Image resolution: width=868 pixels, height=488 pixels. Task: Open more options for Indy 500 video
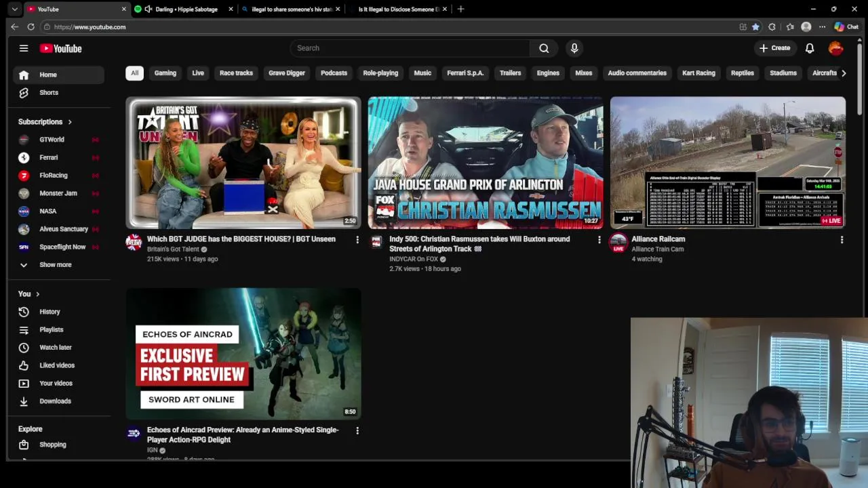[599, 239]
